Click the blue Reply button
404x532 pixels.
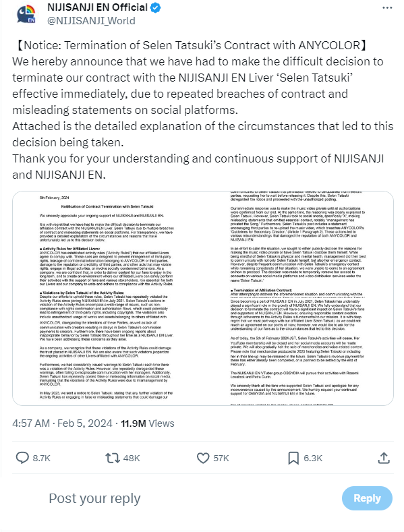tap(367, 498)
